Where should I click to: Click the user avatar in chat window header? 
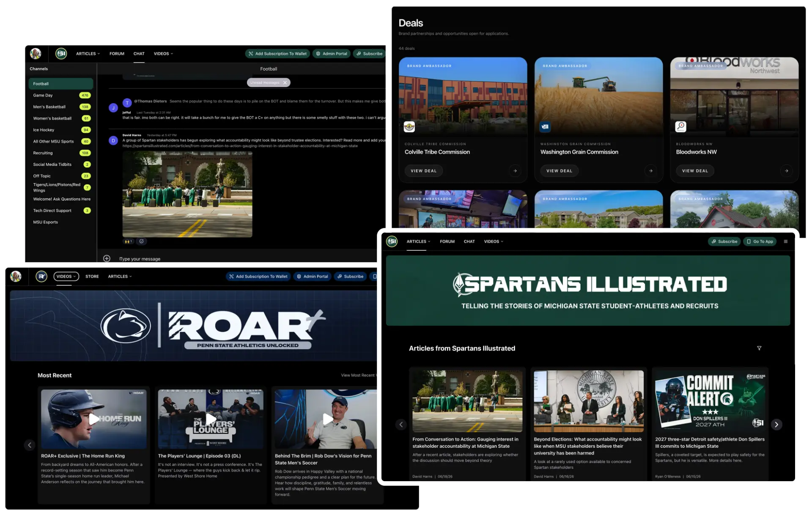click(x=36, y=54)
